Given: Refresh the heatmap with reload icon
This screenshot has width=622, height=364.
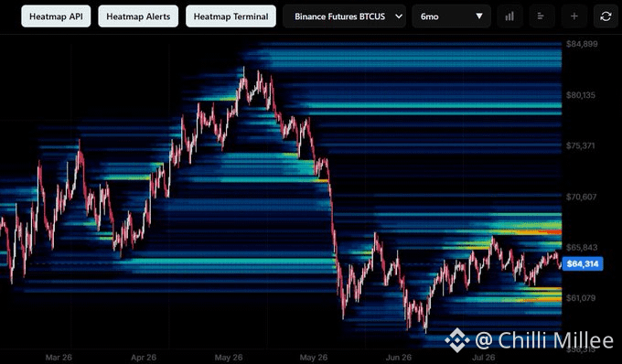Looking at the screenshot, I should point(606,16).
